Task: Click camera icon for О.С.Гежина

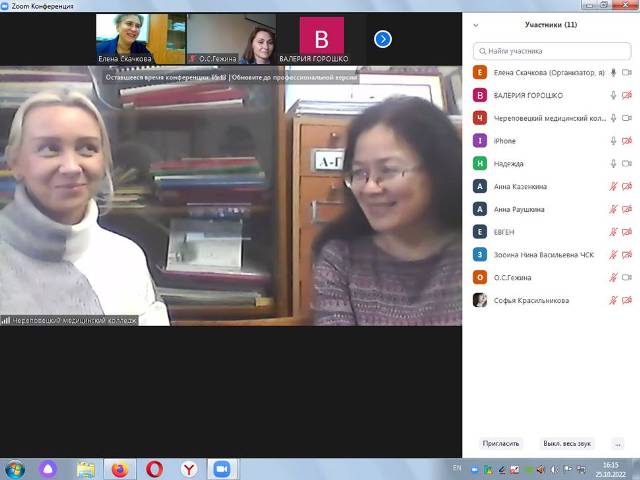Action: 627,278
